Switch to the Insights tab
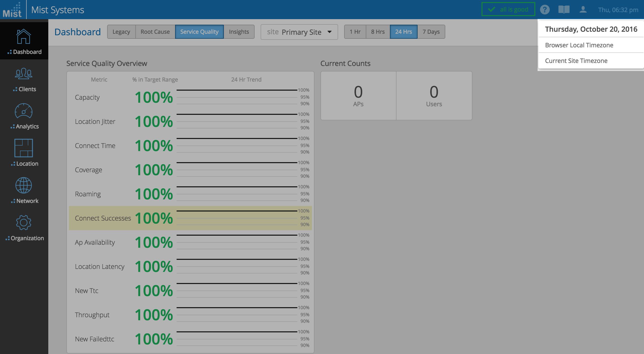Image resolution: width=644 pixels, height=354 pixels. 239,32
